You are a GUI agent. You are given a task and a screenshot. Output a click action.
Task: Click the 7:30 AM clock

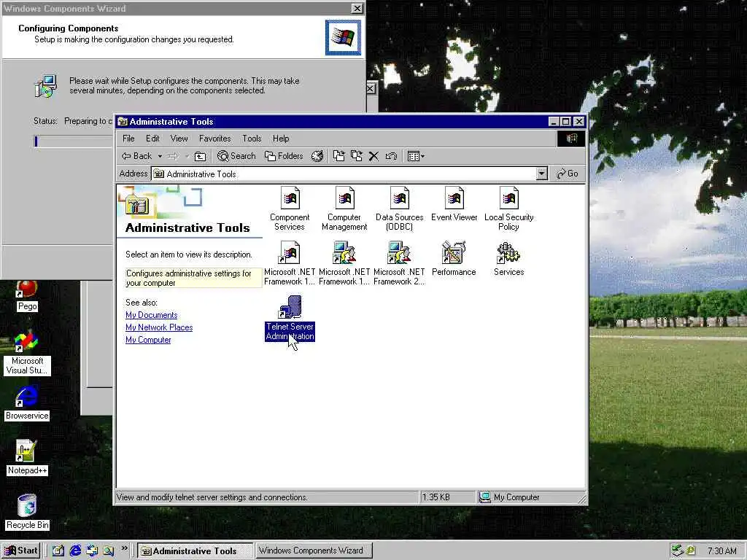pos(721,551)
